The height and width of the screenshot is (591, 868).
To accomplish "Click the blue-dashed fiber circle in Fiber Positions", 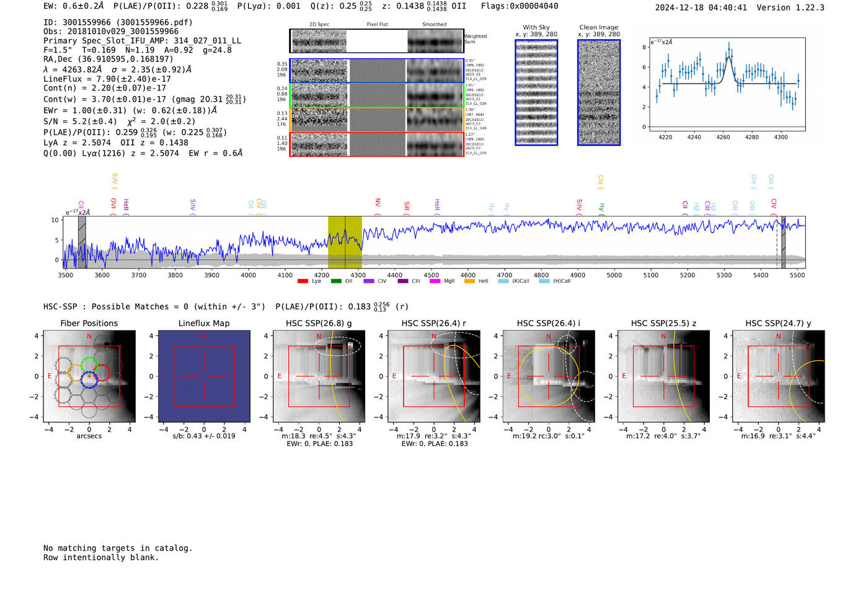I will [89, 379].
